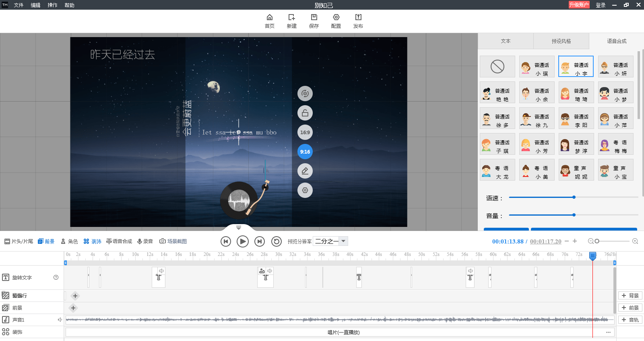644x341 pixels.
Task: Mute the 声音1 track speaker icon
Action: 60,320
